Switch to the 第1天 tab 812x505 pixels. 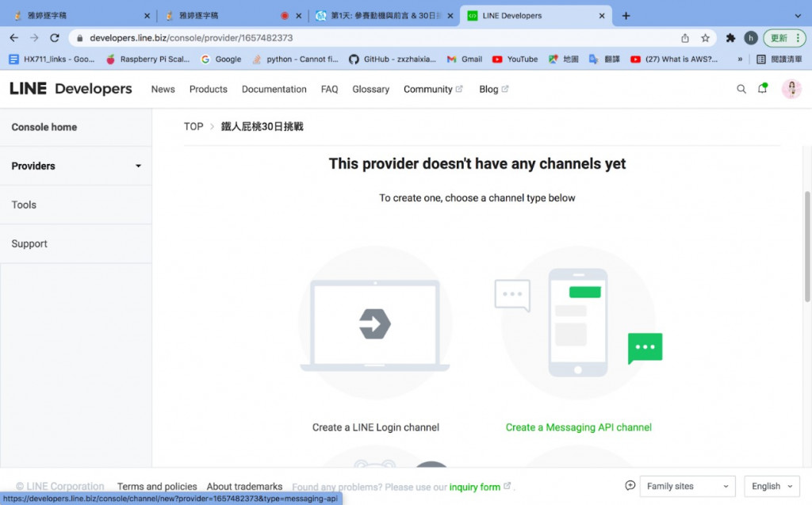click(x=382, y=16)
